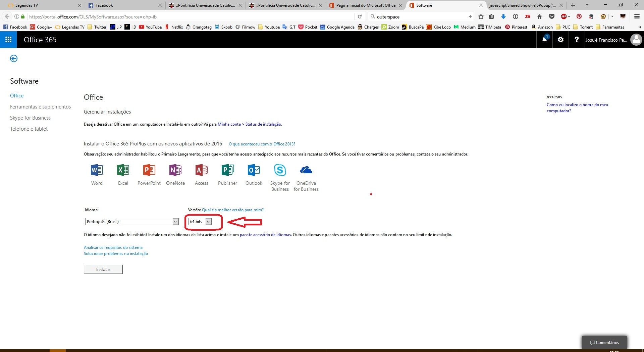Click the OneDrive for Business cloud icon
This screenshot has width=644, height=352.
click(x=306, y=170)
